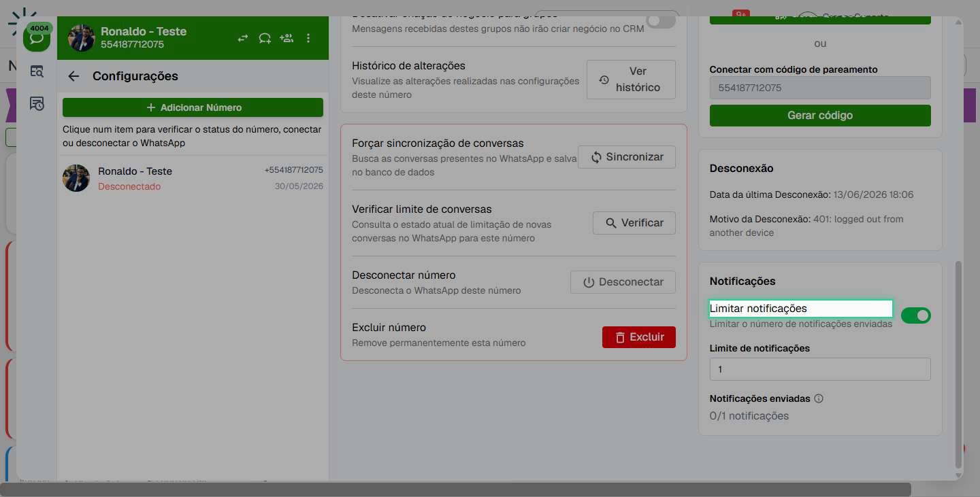Toggle the Limitar notificações switch
Viewport: 980px width, 497px height.
pos(915,315)
